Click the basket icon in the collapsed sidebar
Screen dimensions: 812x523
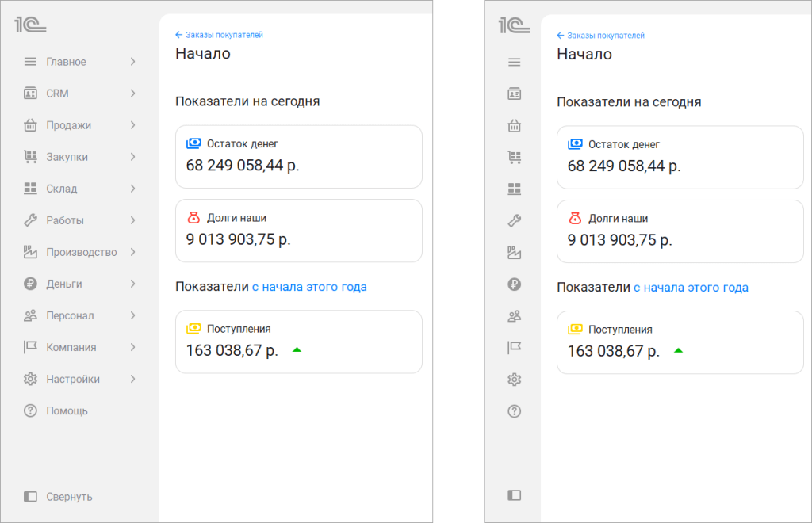[514, 125]
